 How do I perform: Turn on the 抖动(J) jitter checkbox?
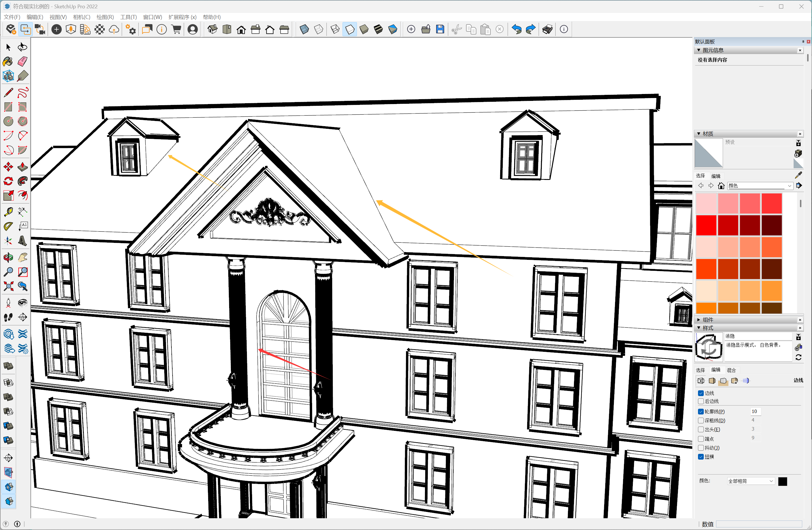(x=701, y=448)
